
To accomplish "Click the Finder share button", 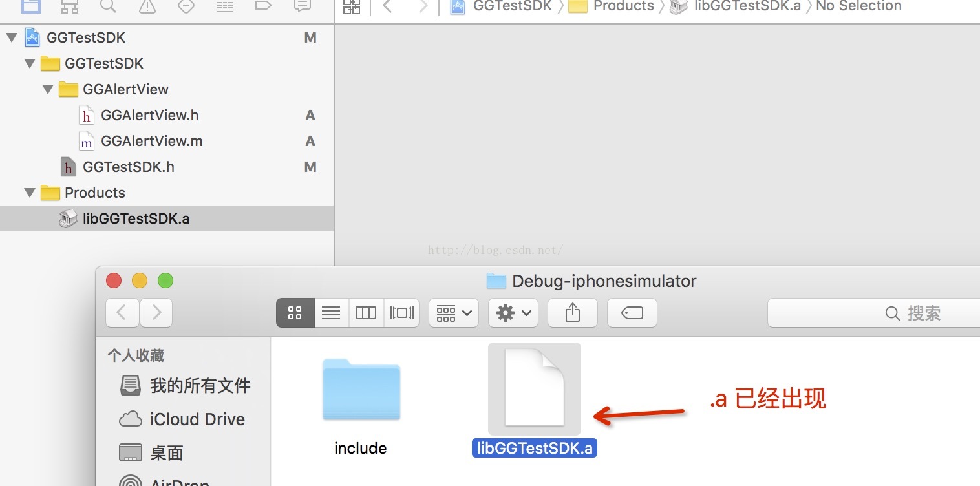I will pyautogui.click(x=573, y=313).
